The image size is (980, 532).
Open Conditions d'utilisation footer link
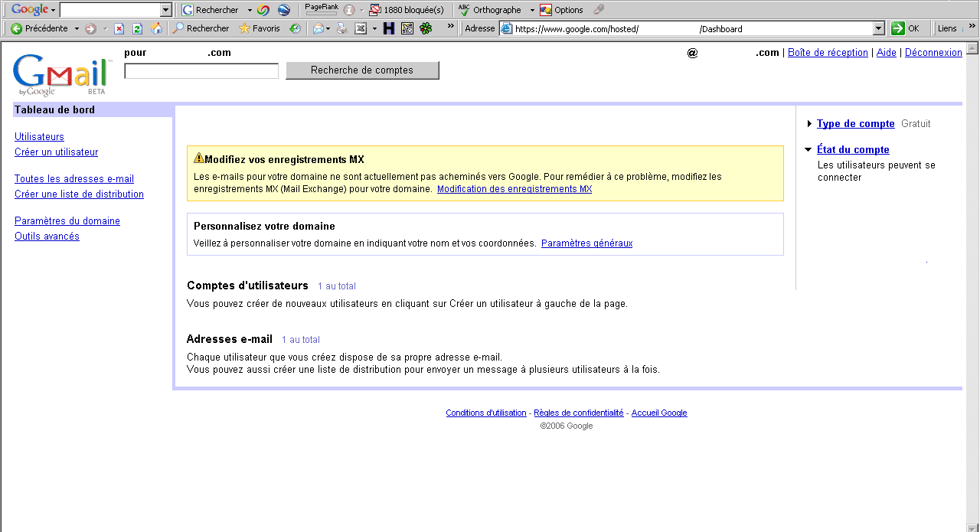pos(486,413)
